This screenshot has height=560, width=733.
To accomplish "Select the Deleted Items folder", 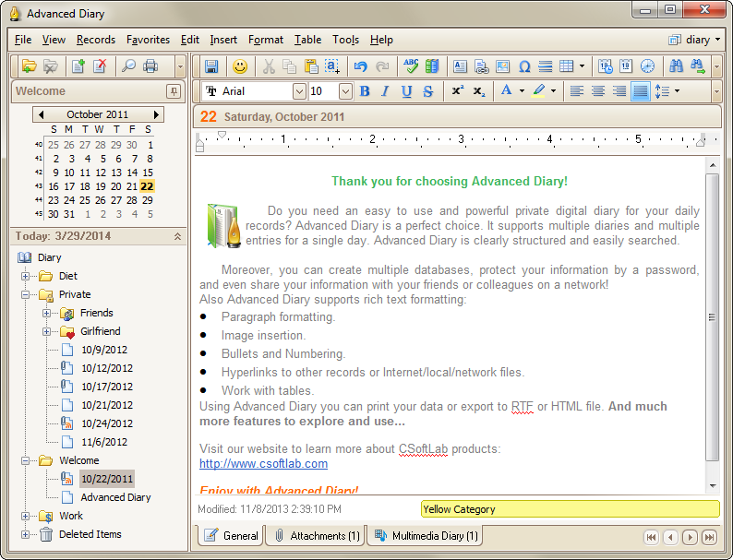I will 90,534.
